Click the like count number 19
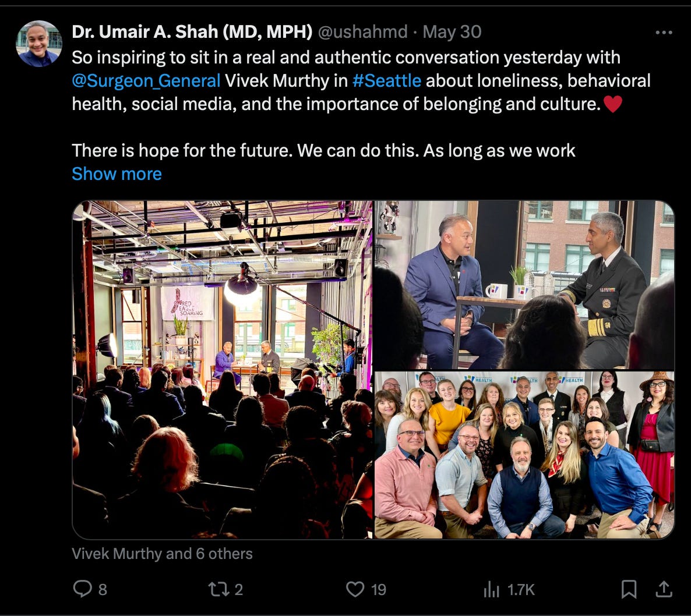 click(x=379, y=590)
